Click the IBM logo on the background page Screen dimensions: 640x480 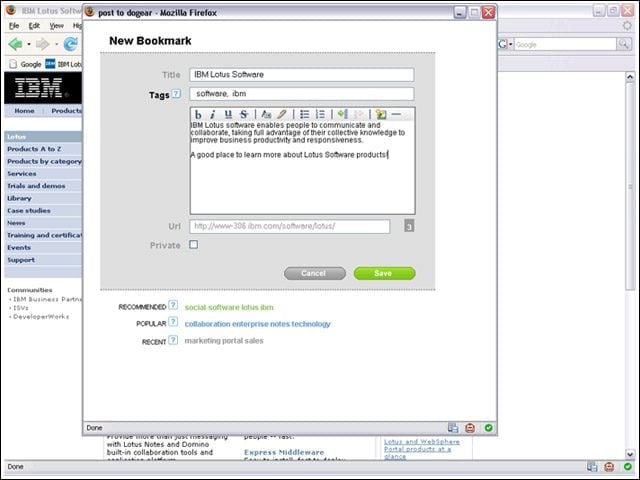[x=39, y=88]
